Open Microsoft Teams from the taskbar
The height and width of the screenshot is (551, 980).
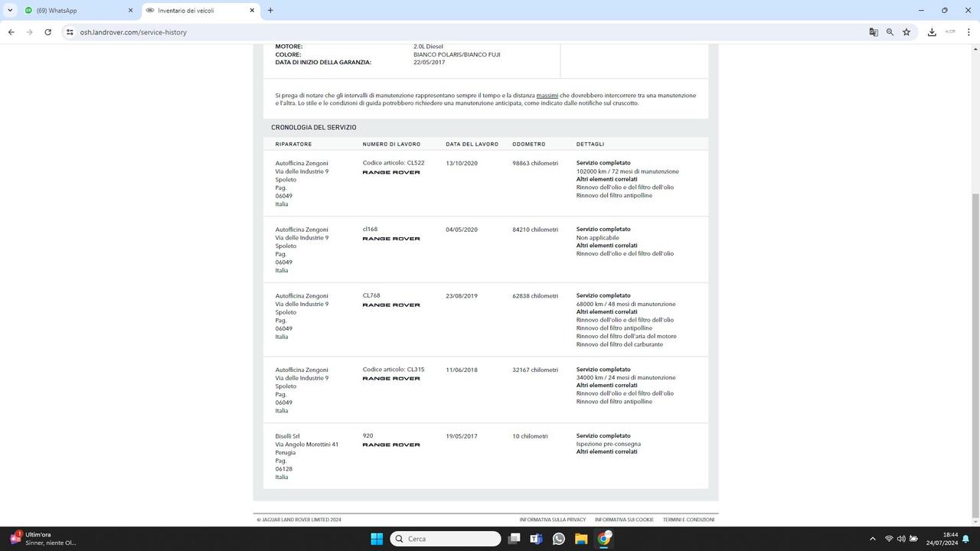click(537, 539)
